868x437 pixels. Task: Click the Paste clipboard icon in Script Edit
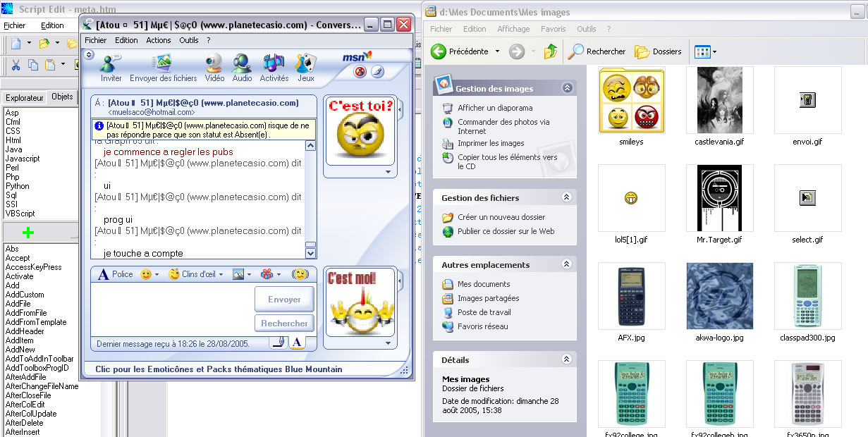click(x=50, y=65)
